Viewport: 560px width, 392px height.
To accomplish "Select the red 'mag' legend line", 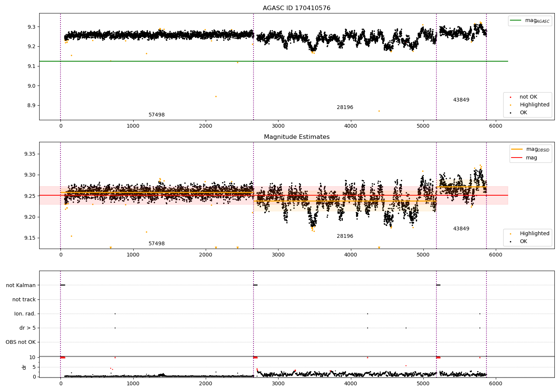I will tap(517, 158).
